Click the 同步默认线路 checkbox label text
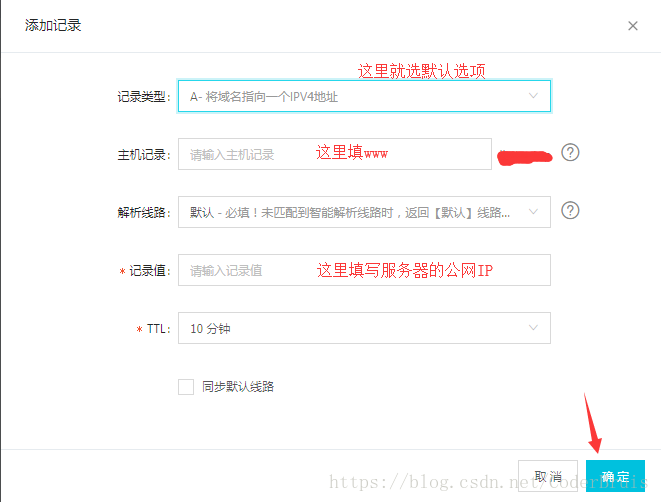This screenshot has width=661, height=502. [238, 386]
